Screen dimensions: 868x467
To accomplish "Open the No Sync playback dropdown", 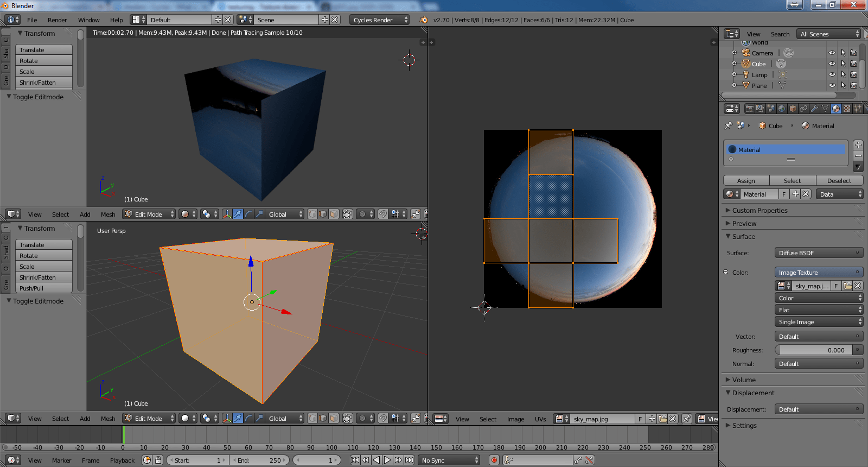I will point(449,460).
